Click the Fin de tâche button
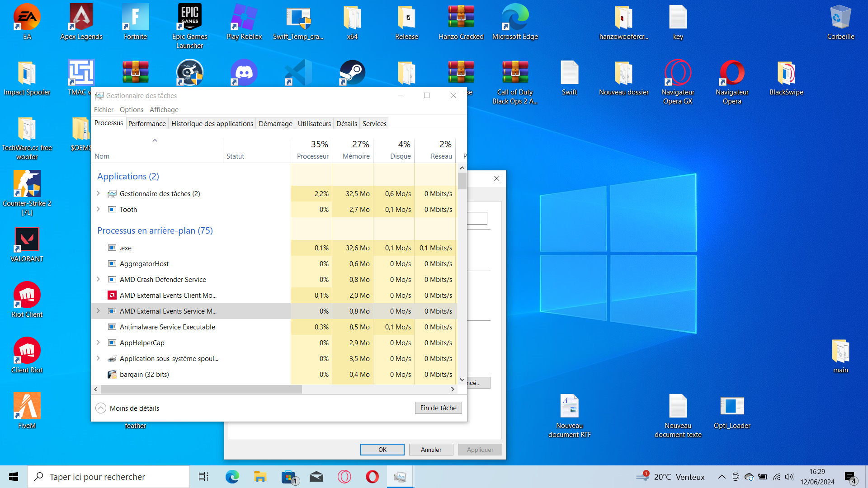This screenshot has height=488, width=868. coord(438,408)
